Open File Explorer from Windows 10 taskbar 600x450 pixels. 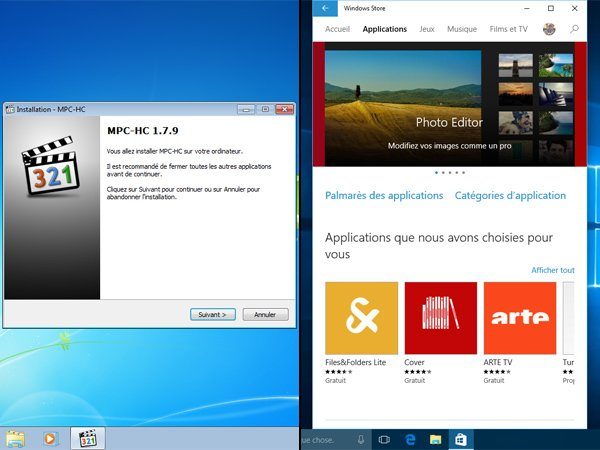pos(435,440)
